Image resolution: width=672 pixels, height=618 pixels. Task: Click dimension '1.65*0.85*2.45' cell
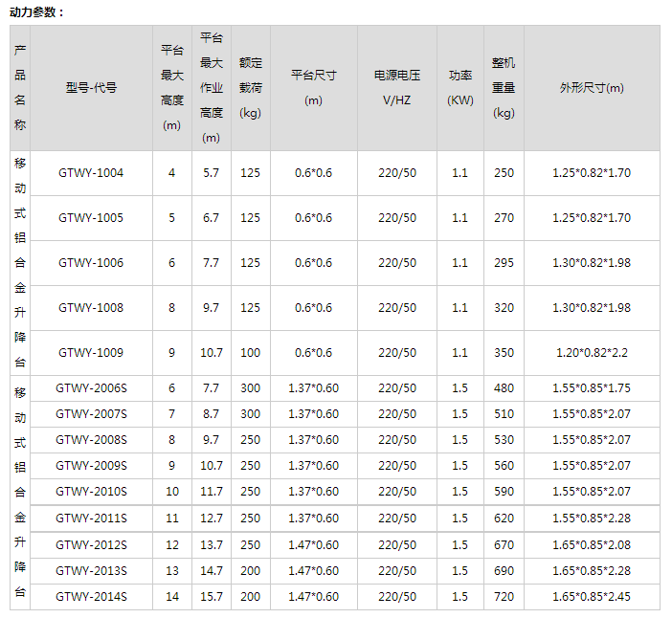[592, 597]
